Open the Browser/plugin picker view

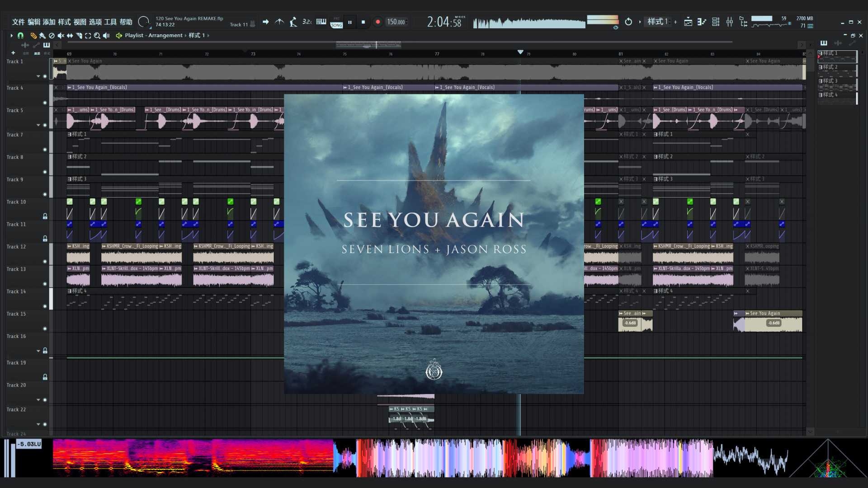point(743,22)
